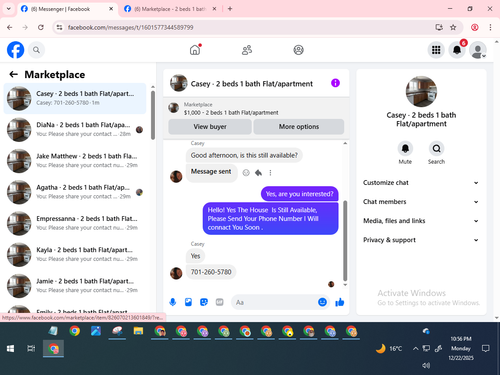Go to Home feed icon
Image resolution: width=500 pixels, height=375 pixels.
[195, 50]
